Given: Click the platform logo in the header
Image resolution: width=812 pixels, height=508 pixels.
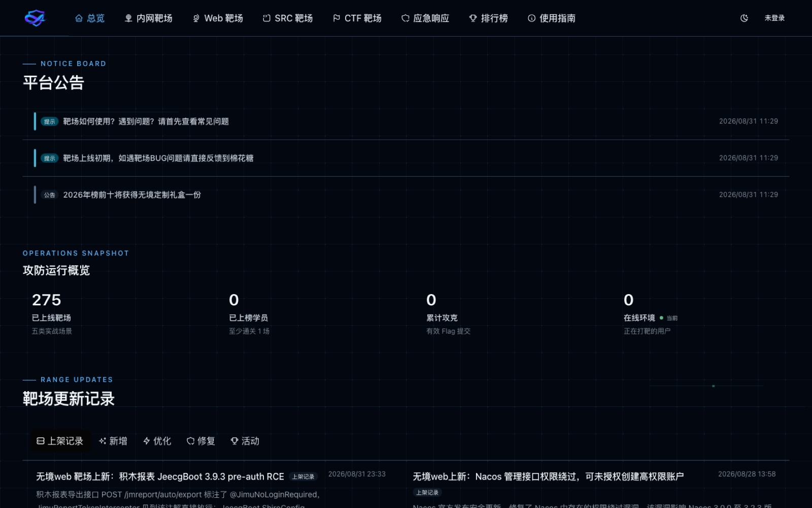Looking at the screenshot, I should coord(35,18).
